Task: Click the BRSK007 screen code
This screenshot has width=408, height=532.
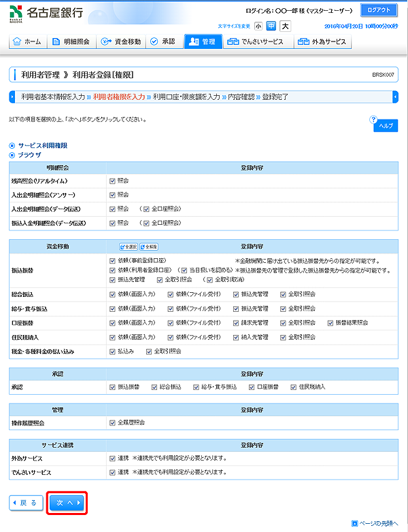Action: (384, 75)
